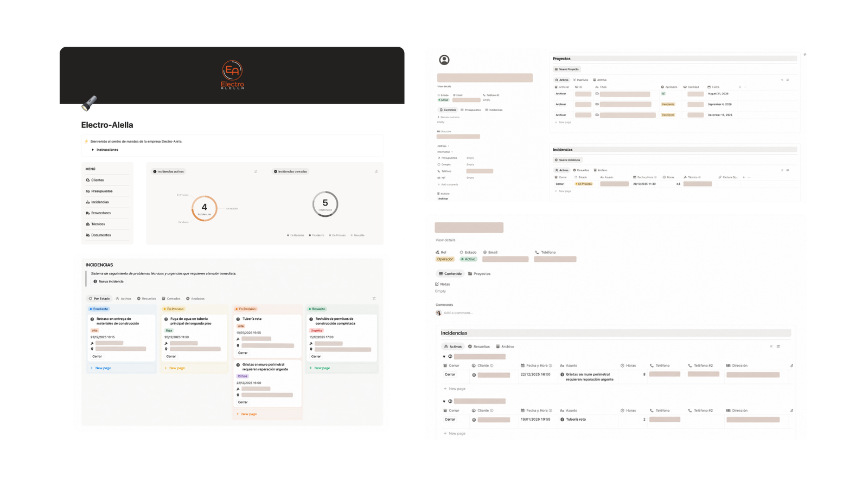The image size is (868, 488).
Task: Collapse the group containing Grietas en muro perimetral
Action: [444, 357]
